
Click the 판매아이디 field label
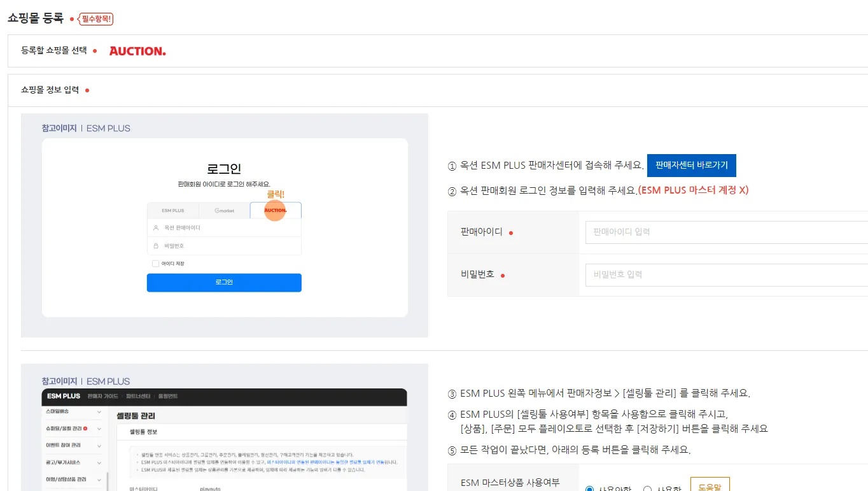click(482, 232)
